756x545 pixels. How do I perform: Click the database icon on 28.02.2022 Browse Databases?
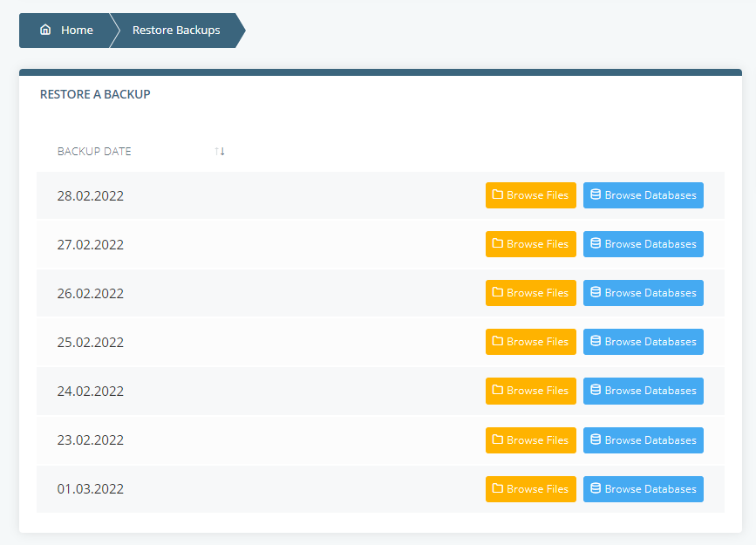click(596, 194)
